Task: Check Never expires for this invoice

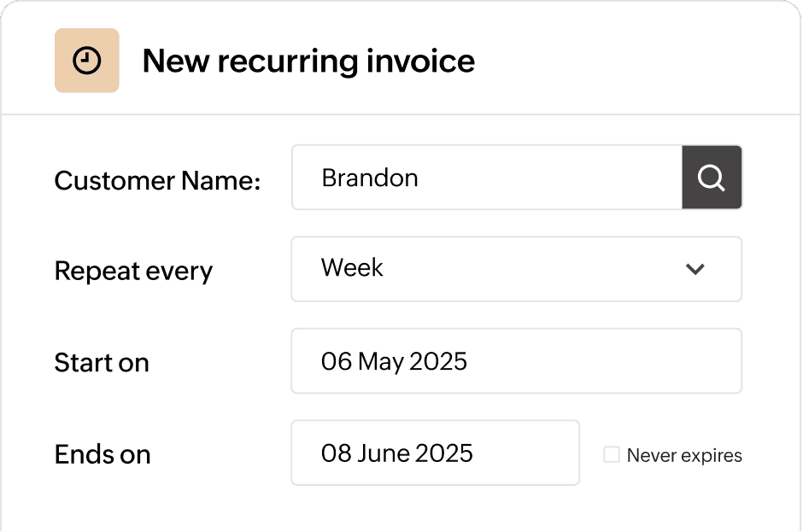Action: tap(611, 455)
